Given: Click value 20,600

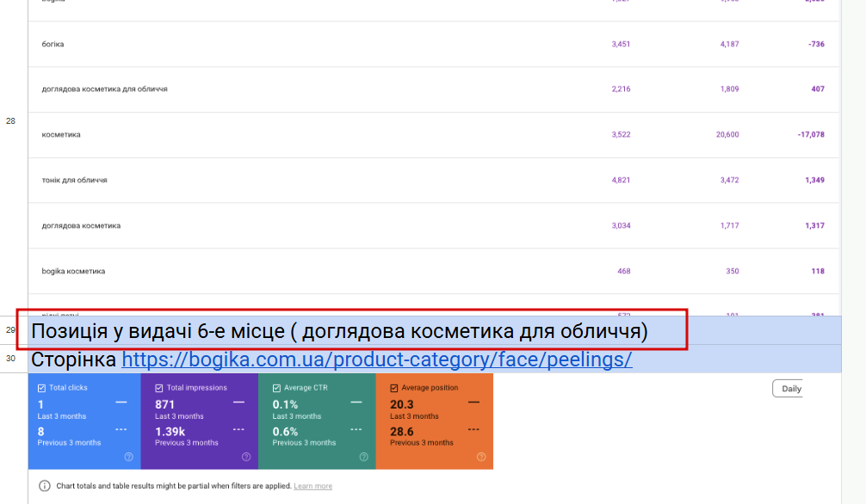Looking at the screenshot, I should 727,135.
